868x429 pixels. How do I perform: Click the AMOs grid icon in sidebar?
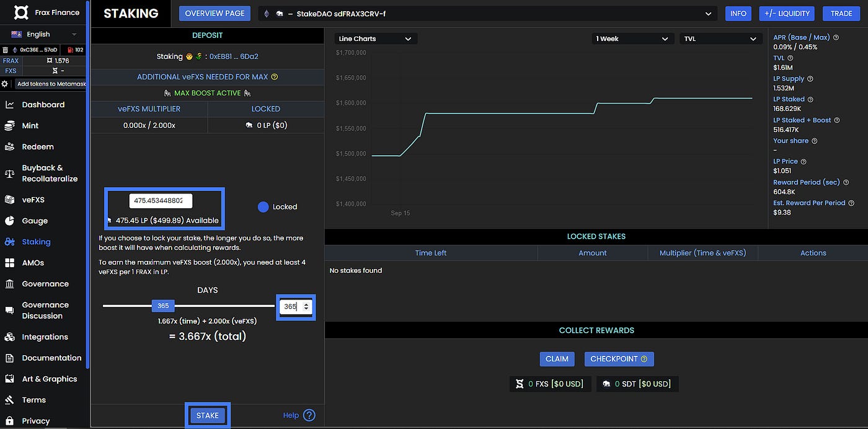[x=9, y=263]
